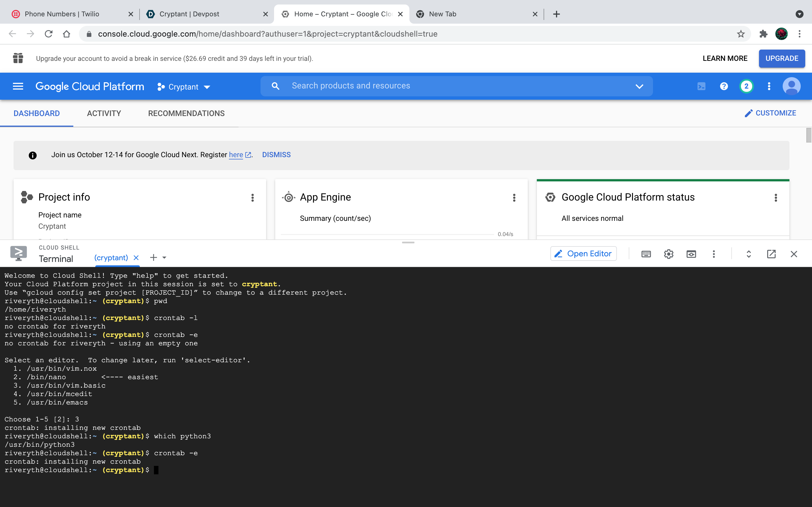
Task: Click the Open Editor button
Action: [583, 254]
